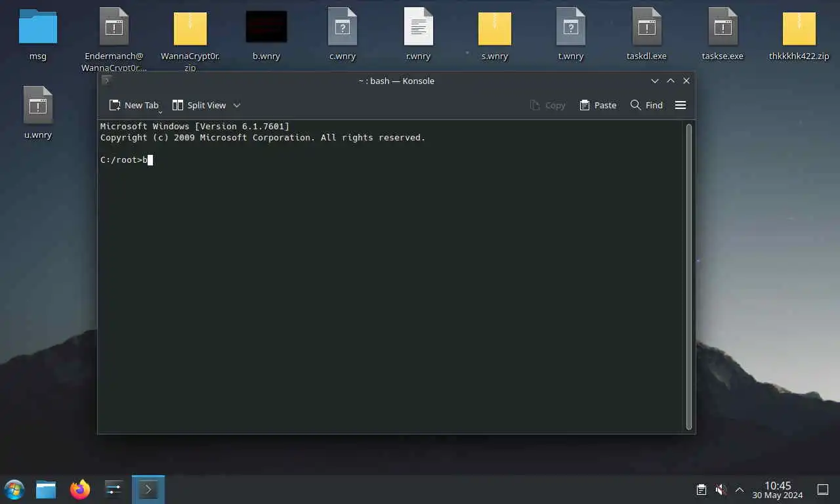The image size is (840, 504).
Task: Select the b.wnry desktop thumbnail
Action: [266, 26]
